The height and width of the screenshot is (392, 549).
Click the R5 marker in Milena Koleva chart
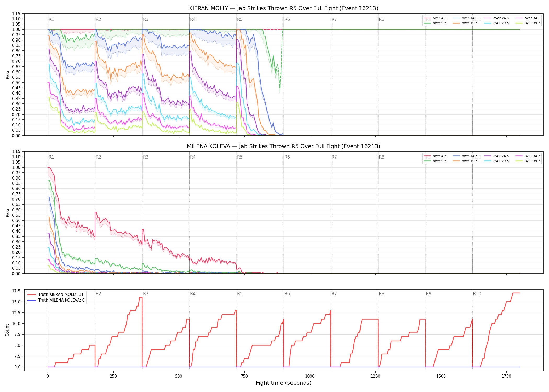240,157
